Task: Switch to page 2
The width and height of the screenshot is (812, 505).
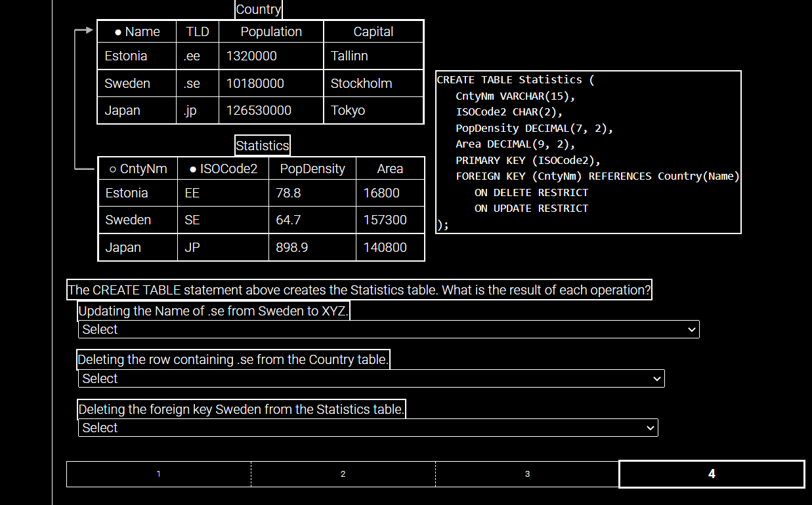Action: (x=343, y=474)
